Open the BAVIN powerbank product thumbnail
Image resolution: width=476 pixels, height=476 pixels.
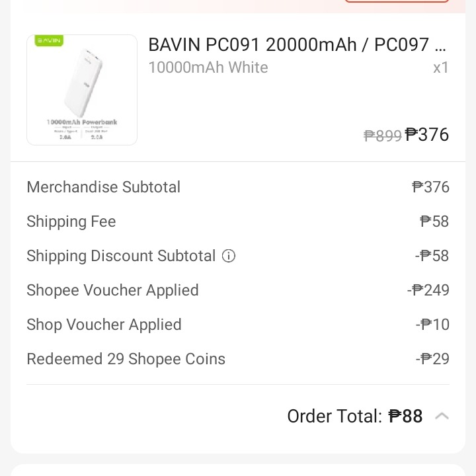pyautogui.click(x=82, y=90)
